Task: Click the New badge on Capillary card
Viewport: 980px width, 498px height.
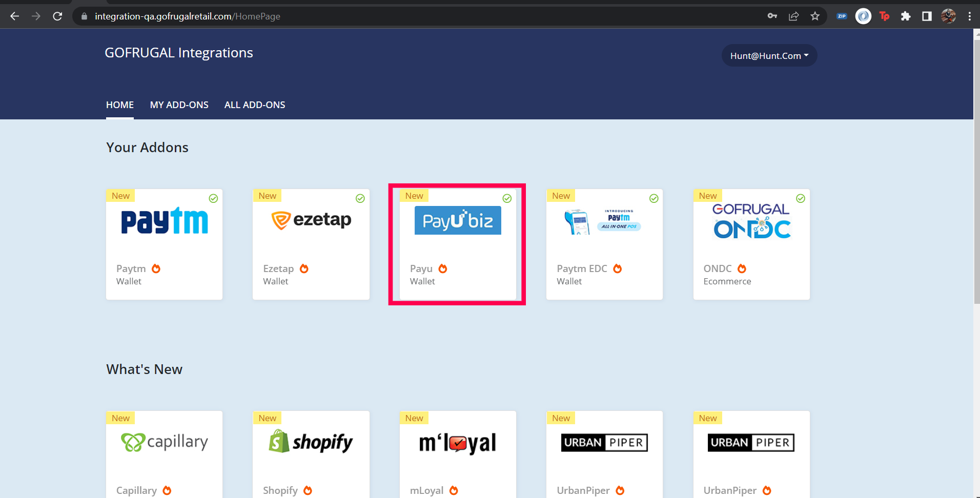Action: point(120,418)
